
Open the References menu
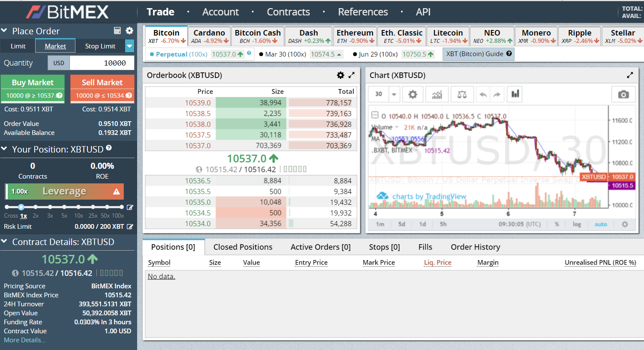(363, 12)
